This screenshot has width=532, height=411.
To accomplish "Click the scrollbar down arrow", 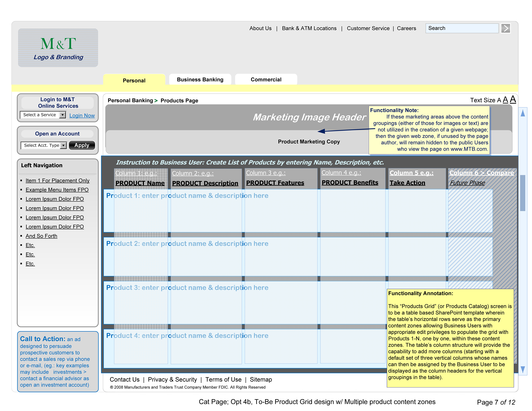I will [x=522, y=369].
